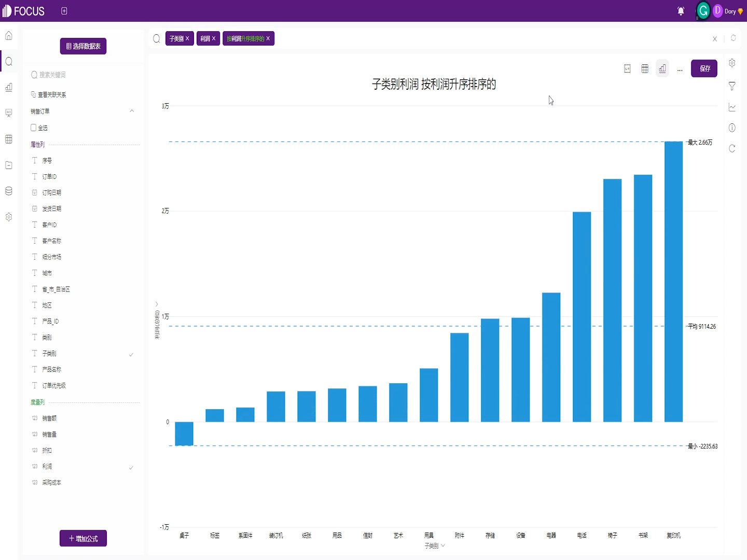Click the redo/reset arrow icon on right panel
747x560 pixels.
[x=732, y=148]
